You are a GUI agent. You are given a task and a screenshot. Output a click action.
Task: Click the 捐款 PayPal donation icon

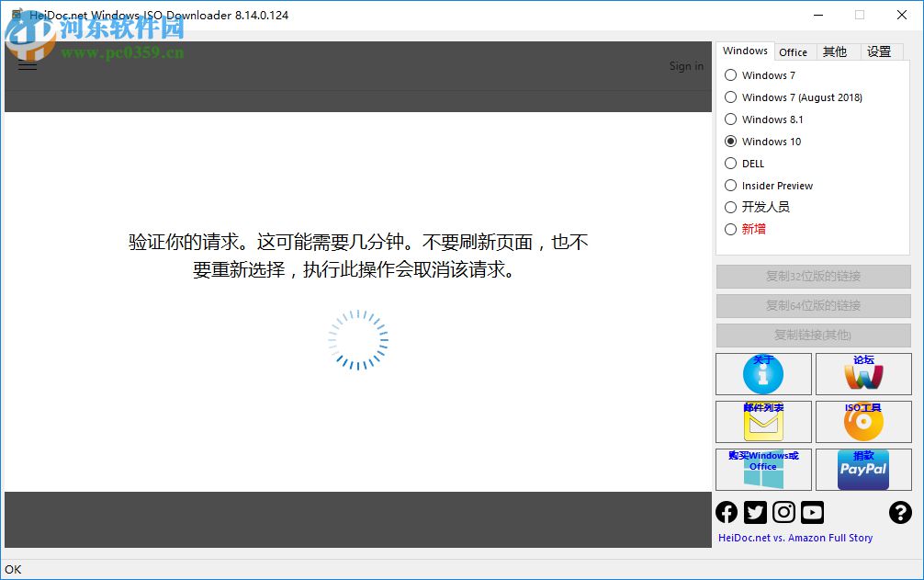point(862,470)
